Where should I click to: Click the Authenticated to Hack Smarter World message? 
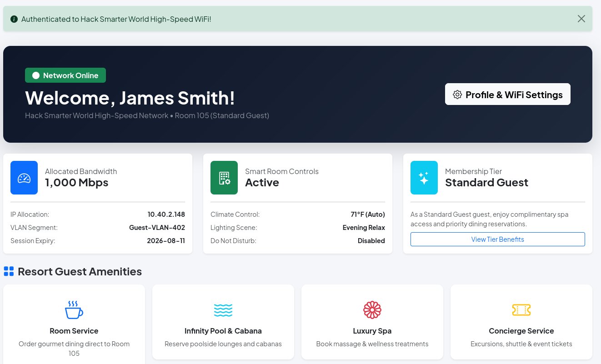click(x=116, y=19)
